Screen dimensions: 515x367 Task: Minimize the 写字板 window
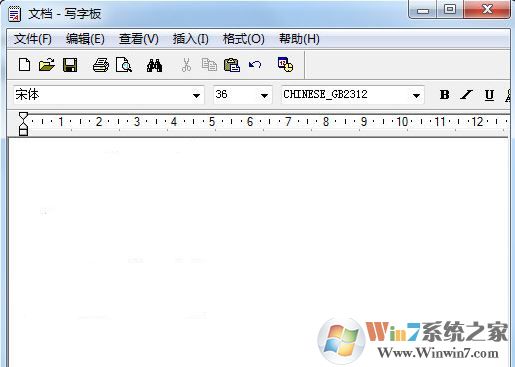pyautogui.click(x=423, y=10)
